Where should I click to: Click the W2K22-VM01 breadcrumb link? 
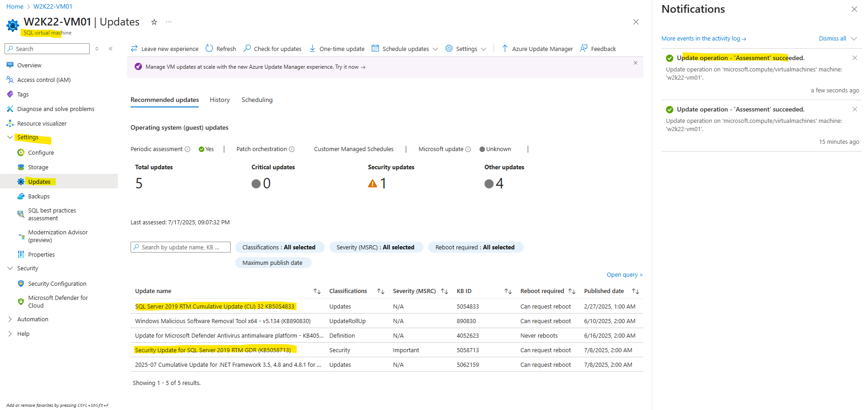53,6
